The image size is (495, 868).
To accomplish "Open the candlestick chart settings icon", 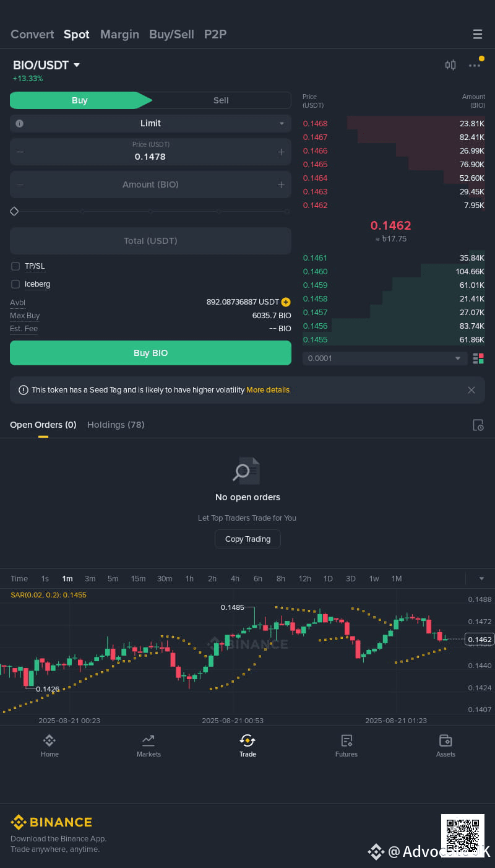I will tap(450, 65).
